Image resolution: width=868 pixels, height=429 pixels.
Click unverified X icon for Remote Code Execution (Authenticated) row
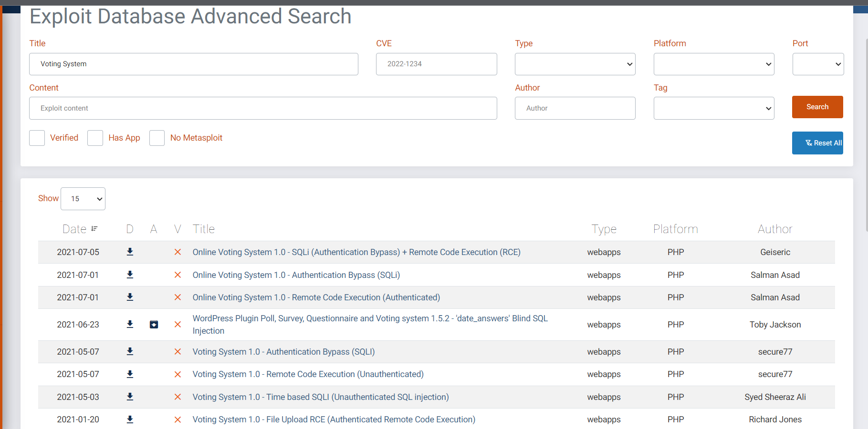178,297
